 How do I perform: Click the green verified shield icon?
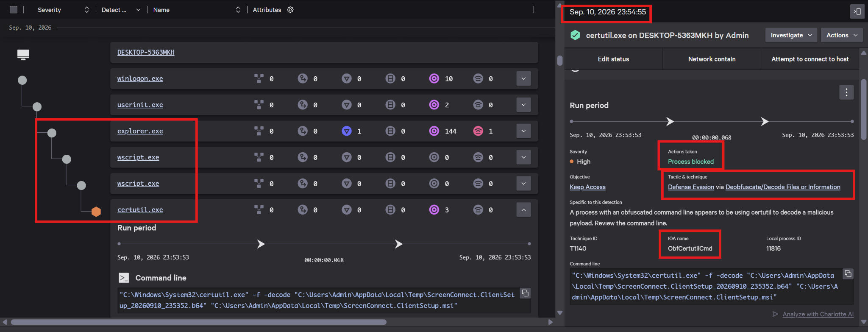575,35
